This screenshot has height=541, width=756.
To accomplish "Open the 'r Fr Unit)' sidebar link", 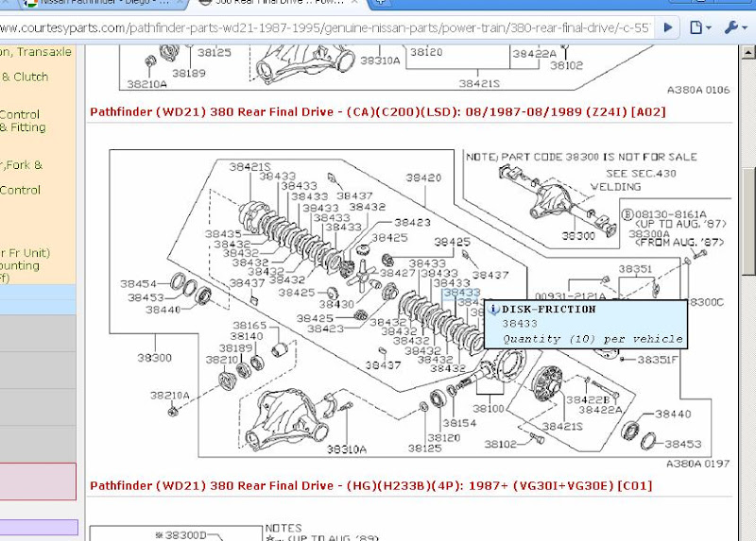I will 26,253.
